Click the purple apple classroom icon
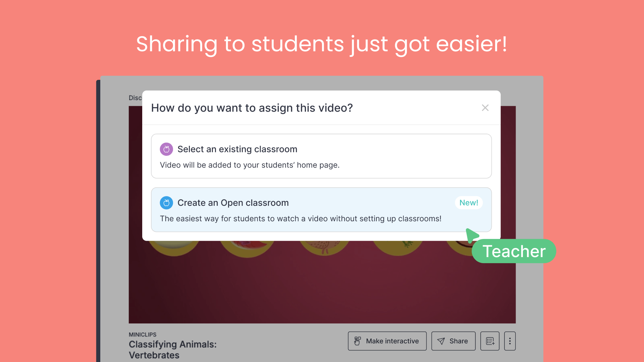This screenshot has width=644, height=362. [166, 149]
